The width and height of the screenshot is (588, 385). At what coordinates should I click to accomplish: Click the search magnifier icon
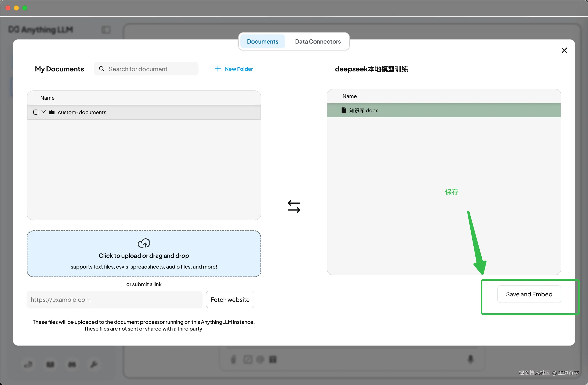click(x=102, y=69)
